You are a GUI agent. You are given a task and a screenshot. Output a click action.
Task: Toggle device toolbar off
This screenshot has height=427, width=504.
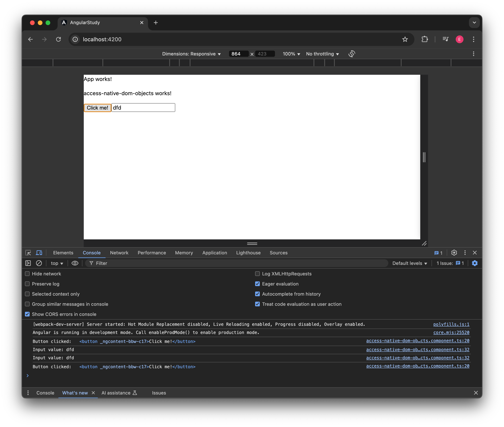pyautogui.click(x=39, y=253)
